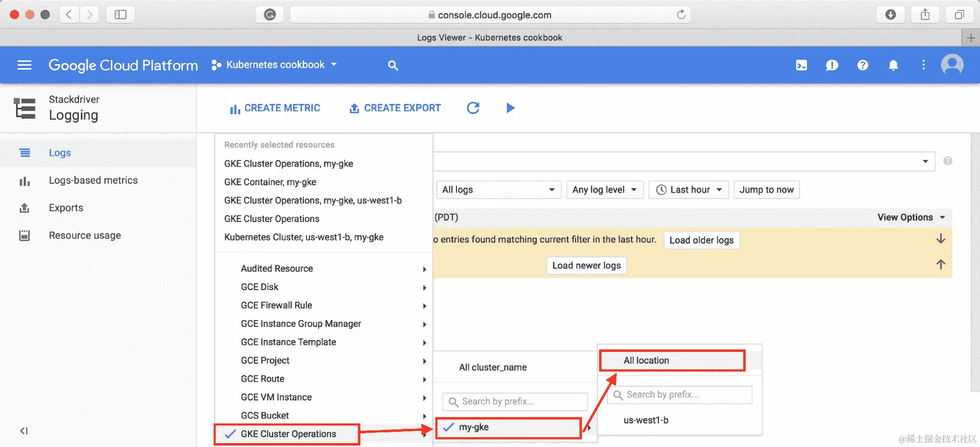Click the CREATE EXPORT button
980x447 pixels.
395,108
